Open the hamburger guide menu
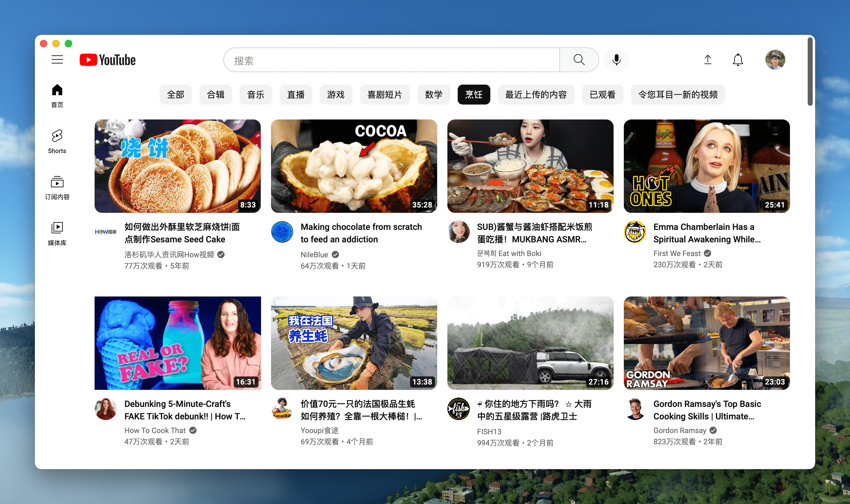This screenshot has height=504, width=850. [57, 60]
